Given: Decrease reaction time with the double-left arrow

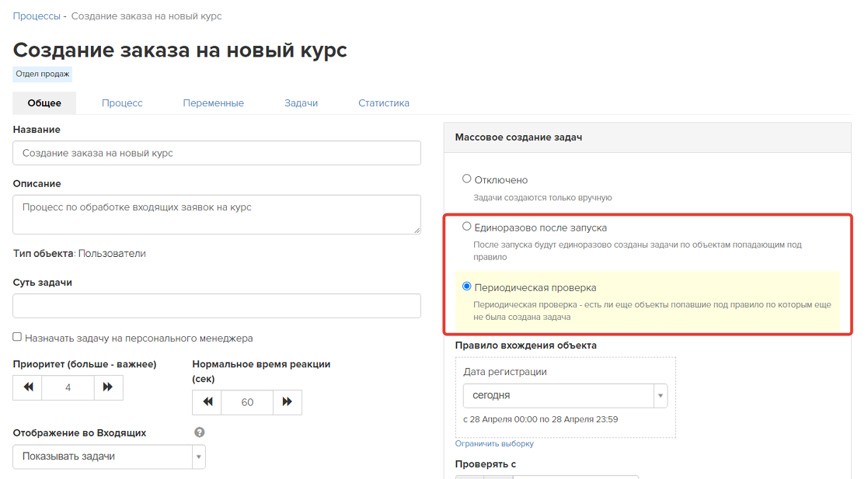Looking at the screenshot, I should pyautogui.click(x=207, y=402).
